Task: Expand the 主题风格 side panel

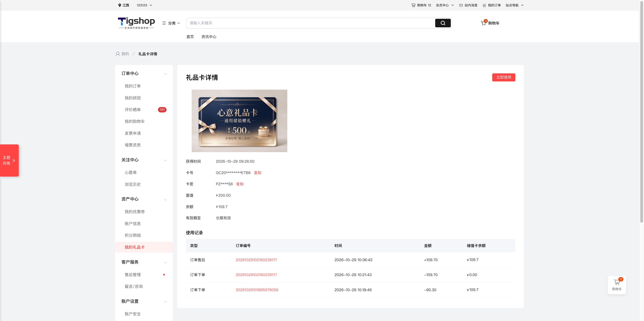Action: pos(9,160)
